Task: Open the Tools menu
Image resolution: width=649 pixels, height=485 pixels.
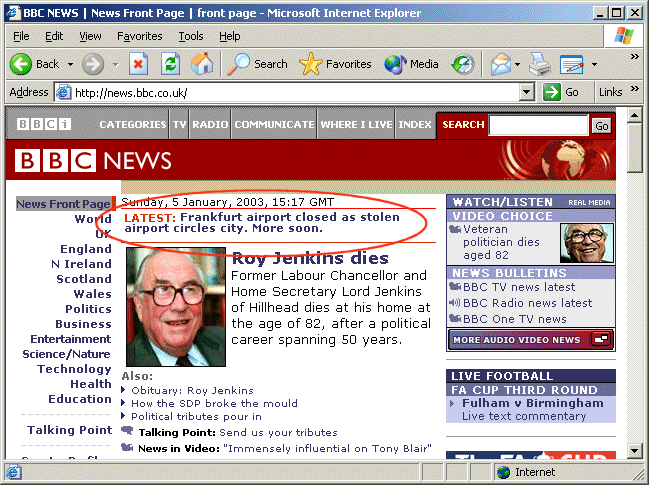Action: tap(191, 36)
